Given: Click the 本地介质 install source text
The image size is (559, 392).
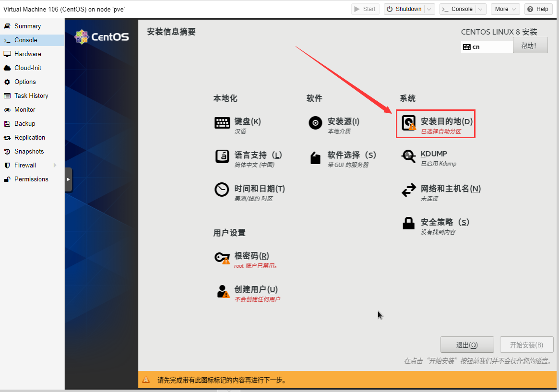Looking at the screenshot, I should [339, 131].
